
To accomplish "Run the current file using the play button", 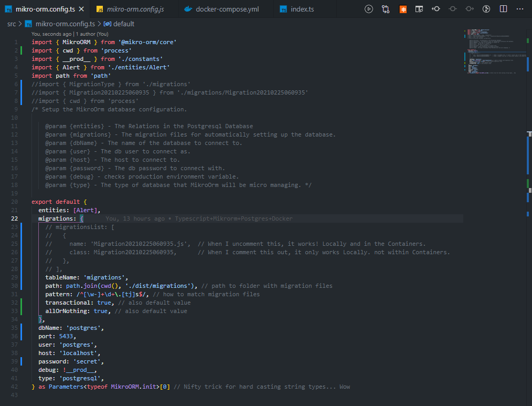I will pos(369,9).
